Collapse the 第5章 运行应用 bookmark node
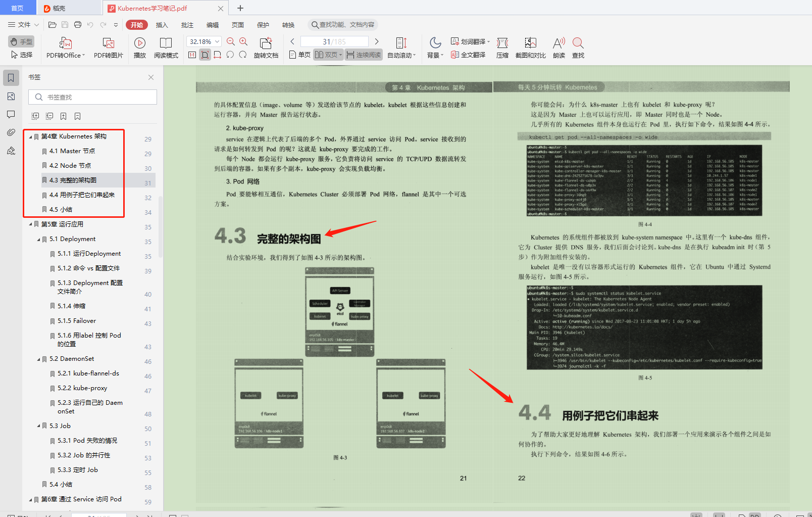This screenshot has height=517, width=812. coord(30,224)
